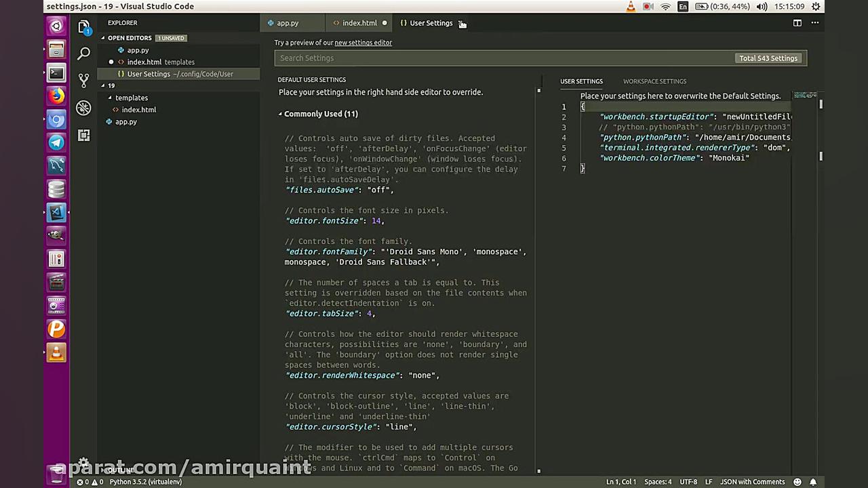Open app.py in the Explorer file tree
The height and width of the screenshot is (488, 868).
pyautogui.click(x=125, y=122)
